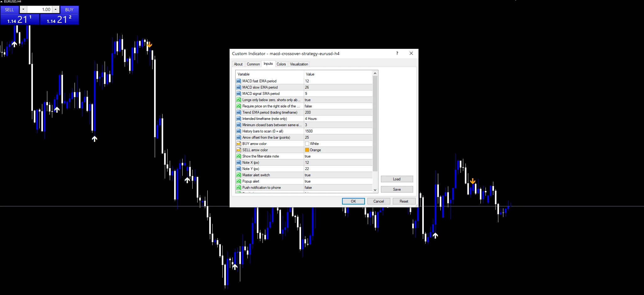The height and width of the screenshot is (295, 644).
Task: Click the Intended timeframe row icon
Action: coord(239,119)
